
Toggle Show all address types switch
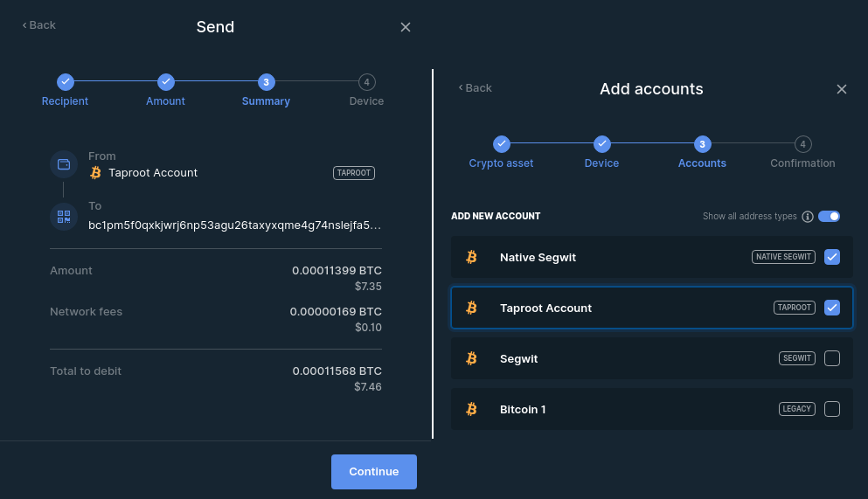pyautogui.click(x=829, y=217)
